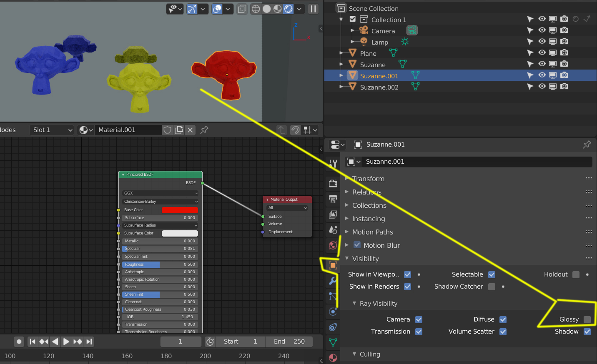Click the white Subsurface Color swatch
Screen dimensions: 597x364
[180, 233]
